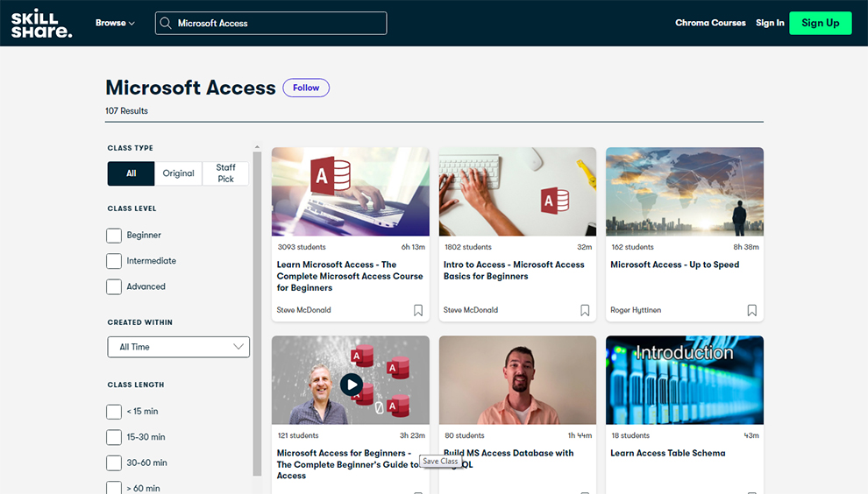Open title Learn Microsoft Access - The Complete Course
Screen dimensions: 868x494
pyautogui.click(x=350, y=276)
